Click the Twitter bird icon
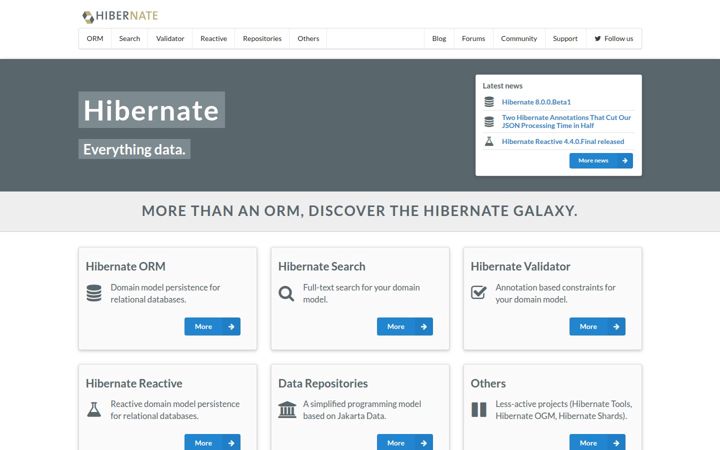Screen dimensions: 720x450 point(597,39)
